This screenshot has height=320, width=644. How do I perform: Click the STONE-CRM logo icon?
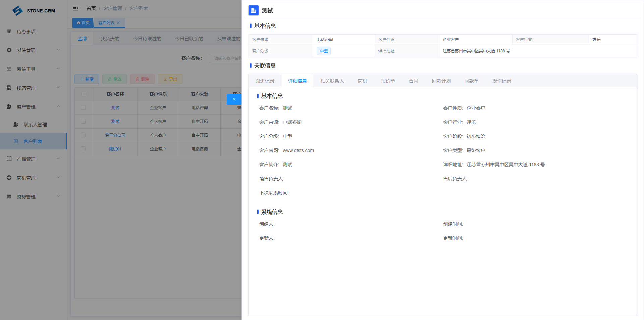(x=17, y=11)
